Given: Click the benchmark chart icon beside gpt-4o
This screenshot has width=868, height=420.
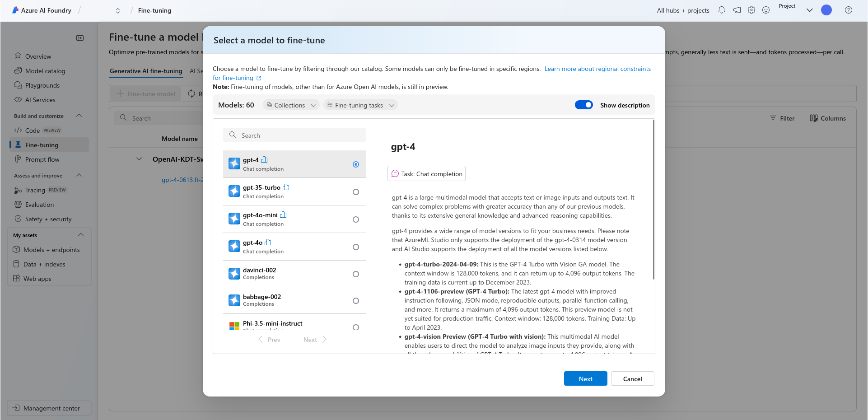Looking at the screenshot, I should pyautogui.click(x=268, y=242).
